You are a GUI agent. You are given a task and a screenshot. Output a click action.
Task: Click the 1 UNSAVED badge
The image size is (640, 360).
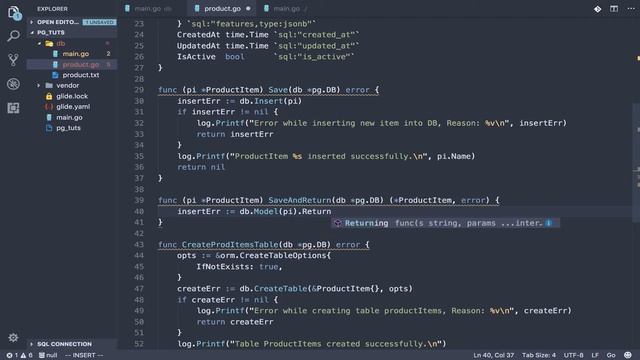(x=100, y=22)
